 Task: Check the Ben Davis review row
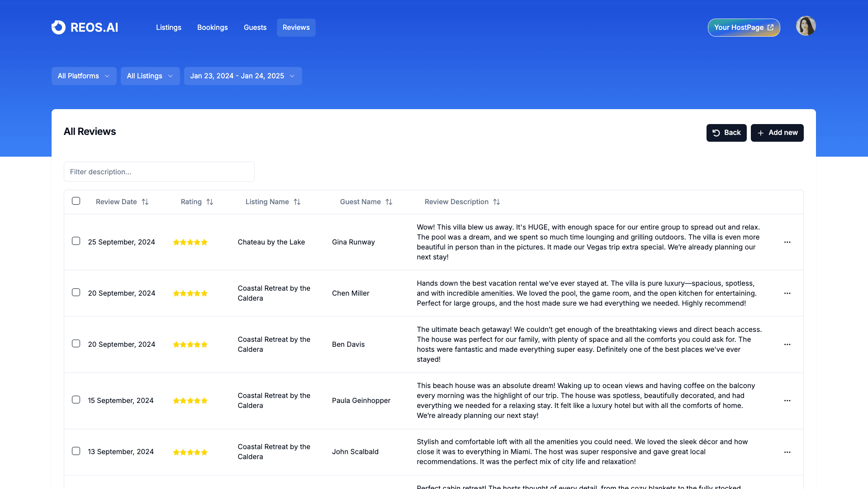click(x=76, y=344)
